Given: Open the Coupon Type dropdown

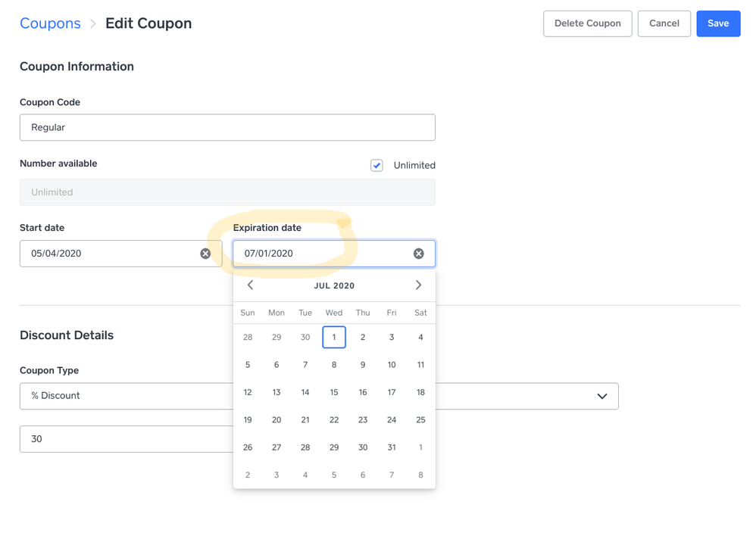Looking at the screenshot, I should tap(601, 396).
